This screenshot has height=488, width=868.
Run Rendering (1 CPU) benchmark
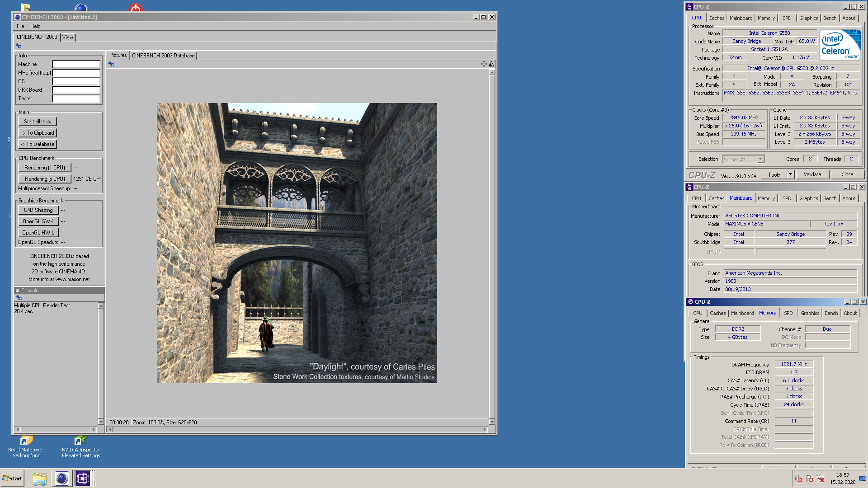(x=45, y=168)
